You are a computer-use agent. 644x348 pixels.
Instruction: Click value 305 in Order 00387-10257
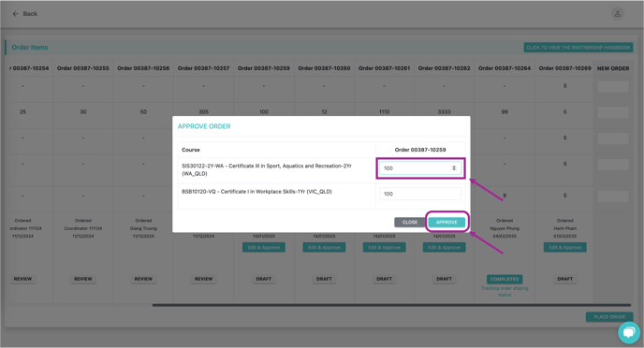(203, 111)
